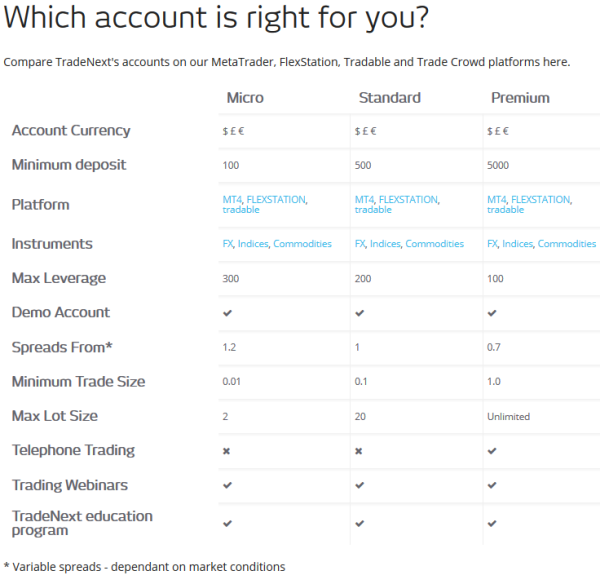Select the Premium column header
The width and height of the screenshot is (600, 584).
(520, 98)
